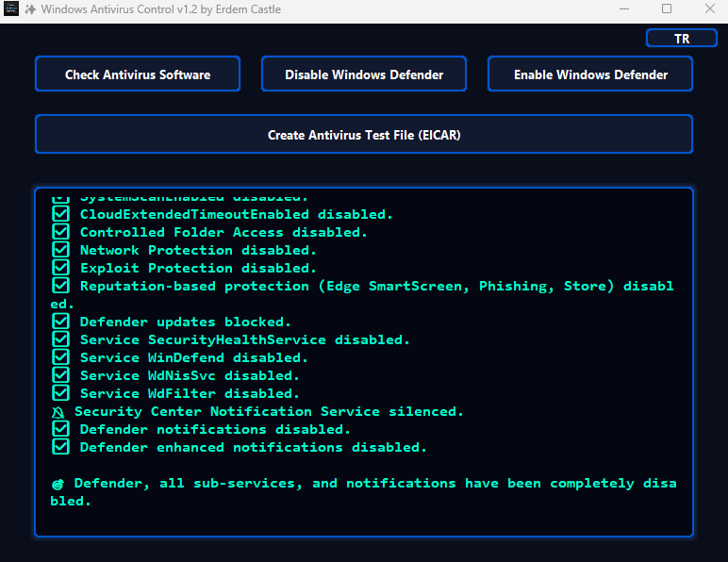Click checkmark icon beside CloudExtendedTimeoutEnabled line
The image size is (728, 562).
[x=60, y=214]
